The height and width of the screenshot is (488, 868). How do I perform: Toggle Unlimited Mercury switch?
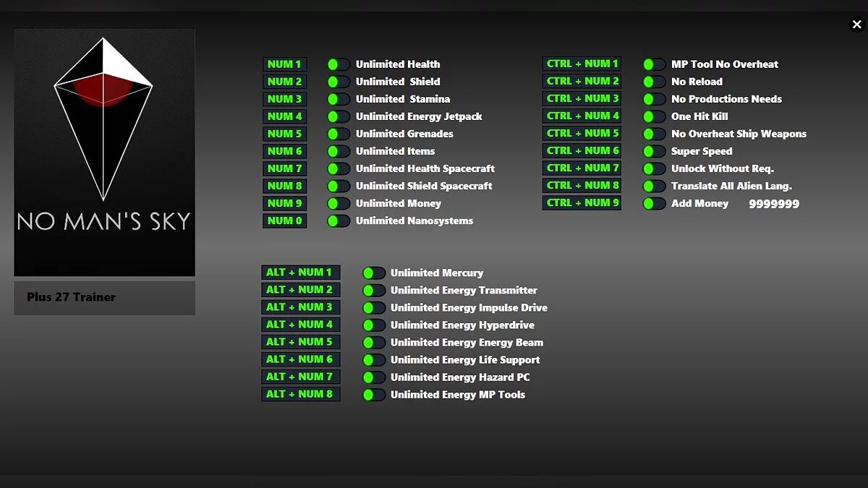coord(373,273)
